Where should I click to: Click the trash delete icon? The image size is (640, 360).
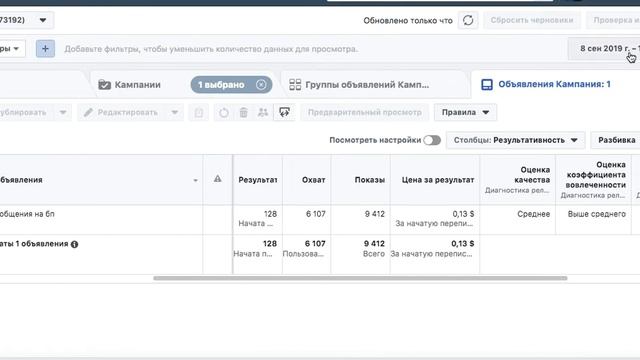(243, 112)
